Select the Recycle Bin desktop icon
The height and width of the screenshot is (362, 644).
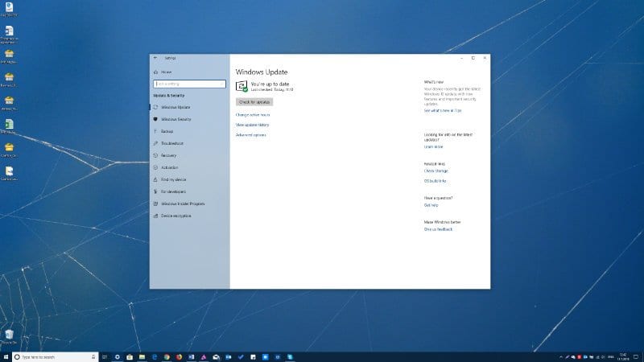(x=9, y=336)
